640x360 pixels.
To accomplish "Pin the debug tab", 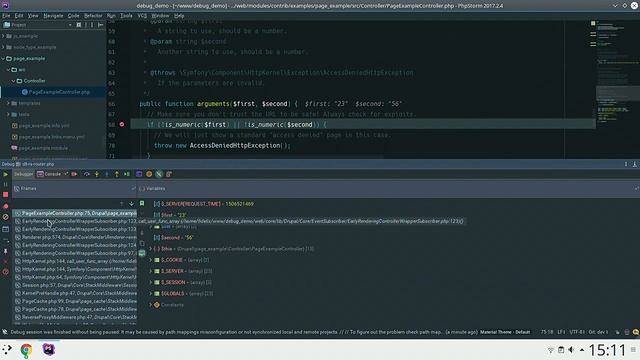I will [6, 251].
